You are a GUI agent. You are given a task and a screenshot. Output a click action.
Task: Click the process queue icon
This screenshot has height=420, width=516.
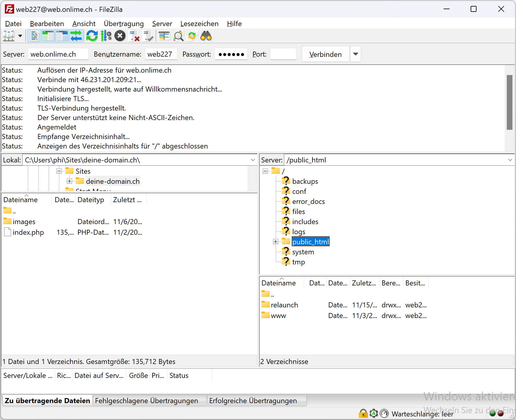point(106,36)
